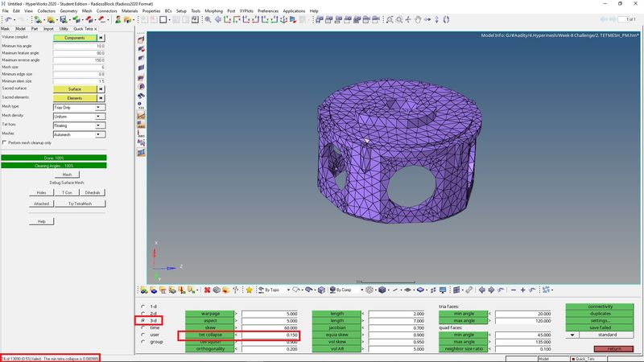Open the Tet from Floating dropdown
The width and height of the screenshot is (644, 362).
[98, 125]
